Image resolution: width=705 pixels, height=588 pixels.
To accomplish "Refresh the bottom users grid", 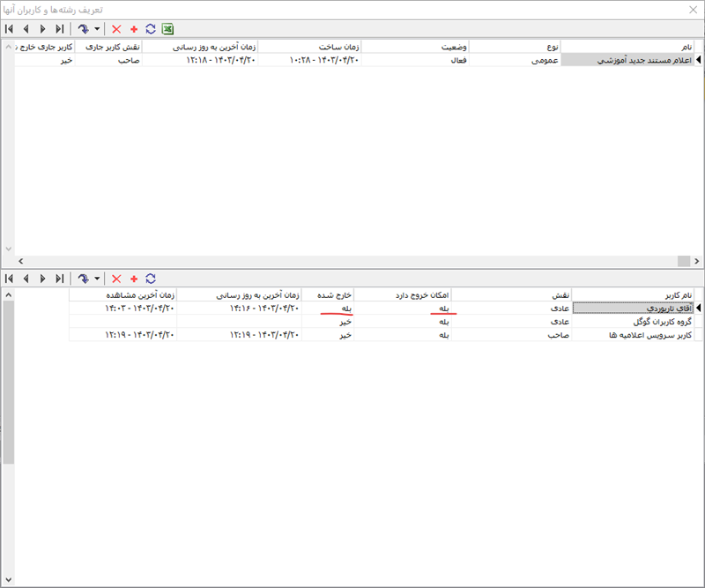I will [x=151, y=278].
